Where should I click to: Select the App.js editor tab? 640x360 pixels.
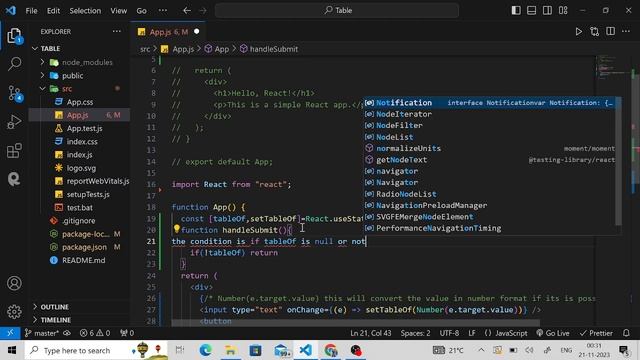(x=168, y=32)
